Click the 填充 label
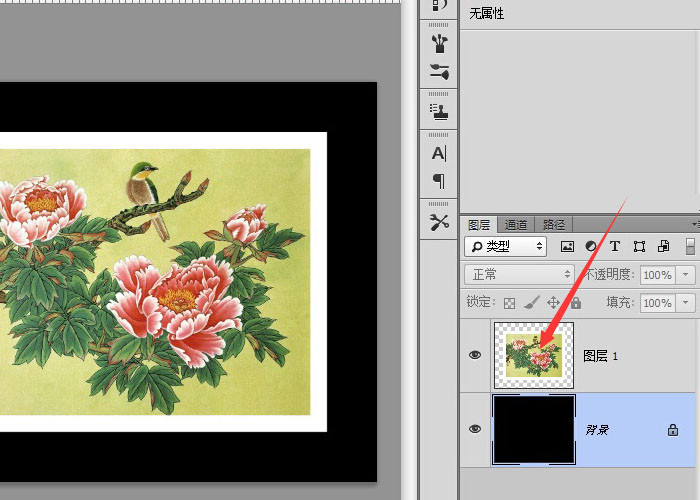 pos(621,303)
